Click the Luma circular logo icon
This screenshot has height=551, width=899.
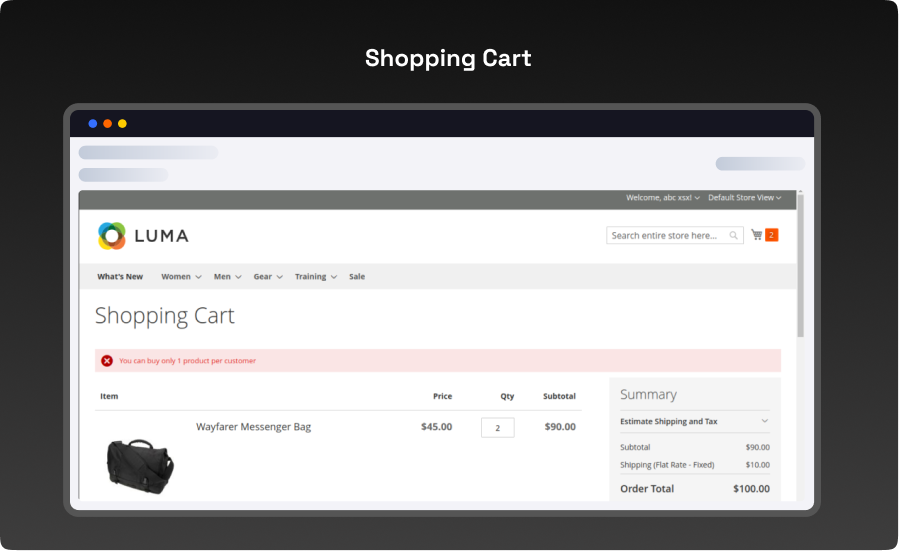tap(112, 236)
